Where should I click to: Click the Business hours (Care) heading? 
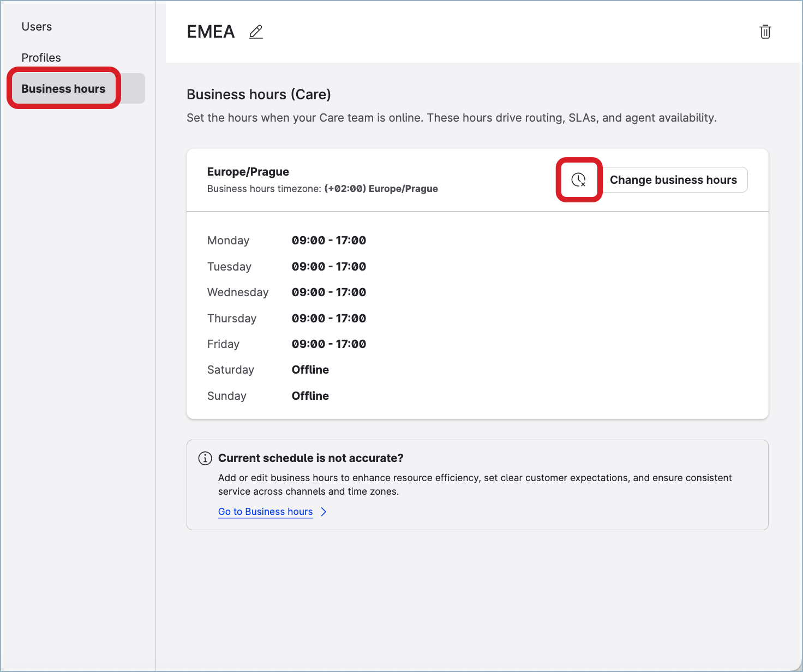259,94
